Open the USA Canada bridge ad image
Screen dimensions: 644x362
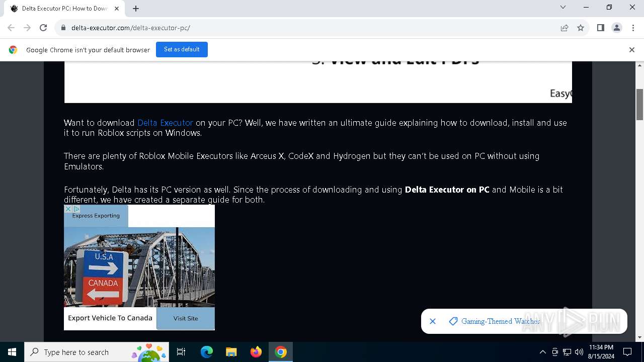(139, 267)
